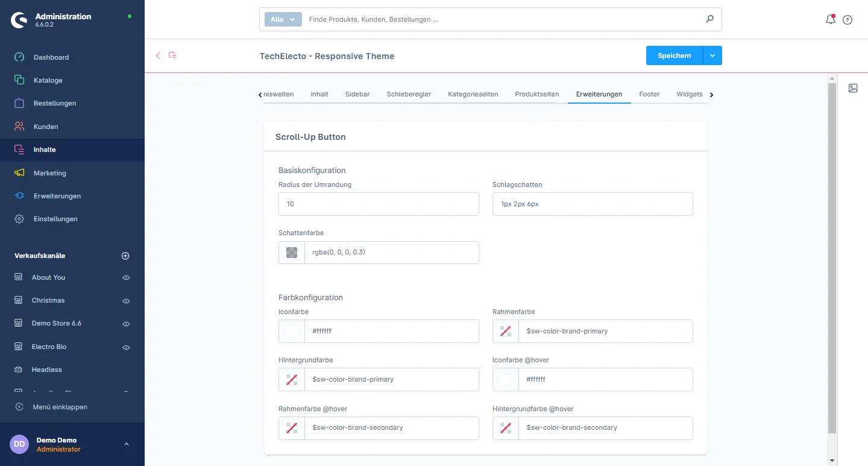
Task: Toggle the eye icon for Electro Bio
Action: 126,347
